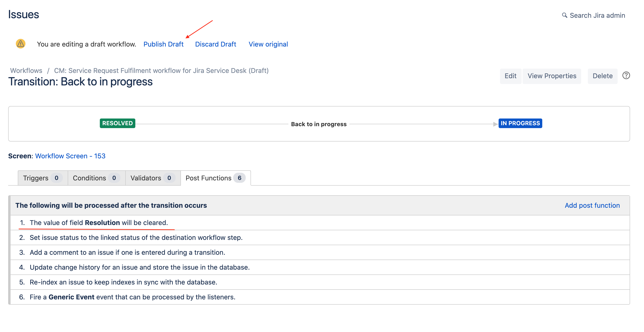
Task: Focus the Search Jira admin field
Action: coord(597,16)
